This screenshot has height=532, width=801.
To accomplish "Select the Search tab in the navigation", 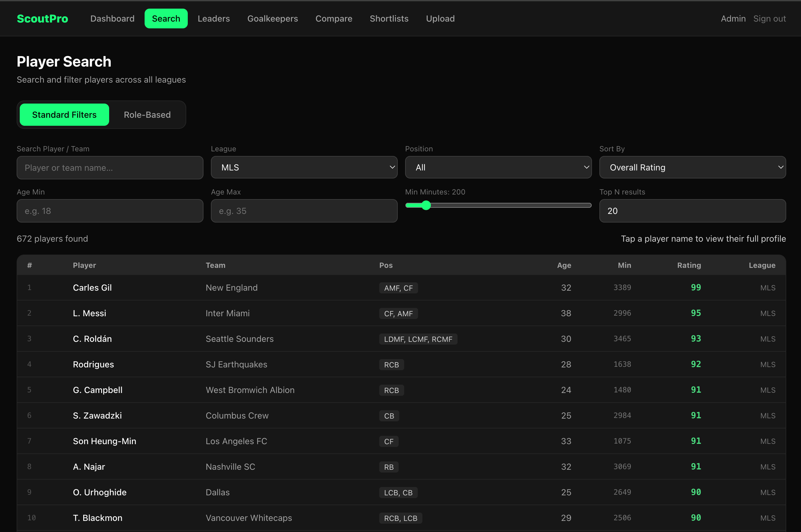I will pyautogui.click(x=166, y=18).
